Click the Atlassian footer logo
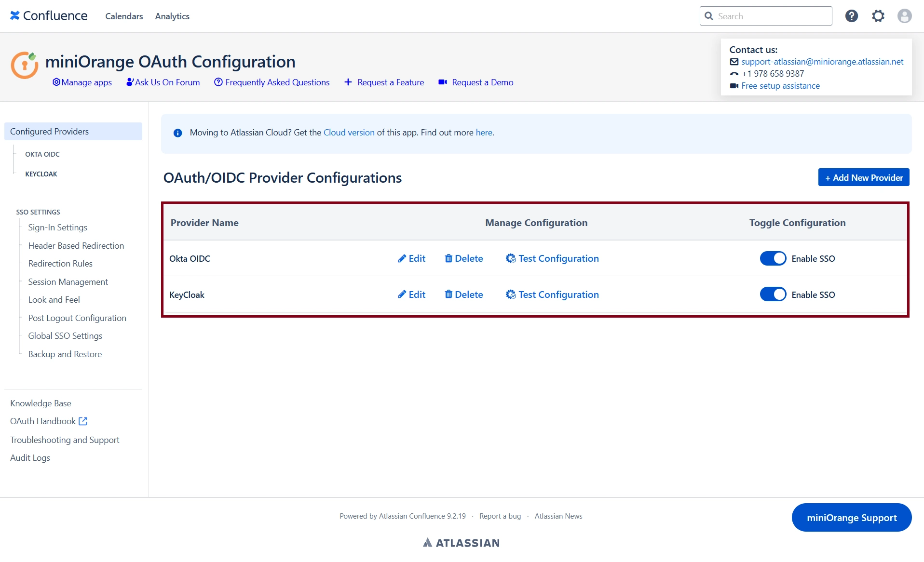The width and height of the screenshot is (924, 562). 462,543
